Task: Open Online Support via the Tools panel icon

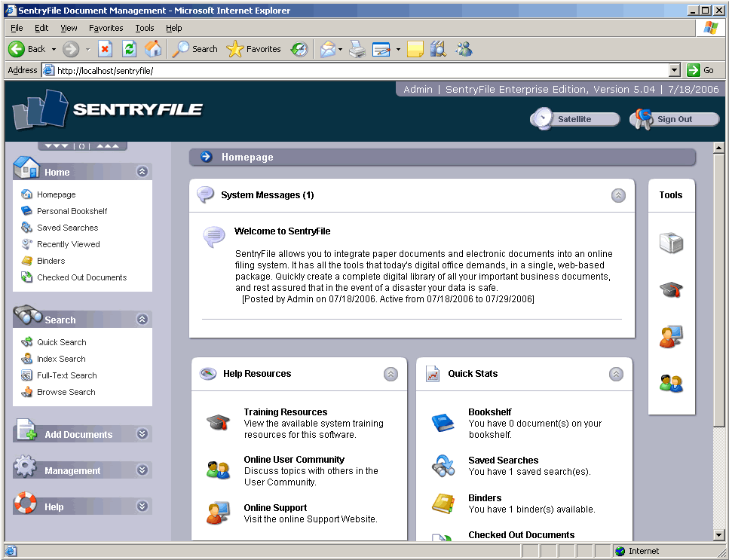Action: click(x=671, y=336)
